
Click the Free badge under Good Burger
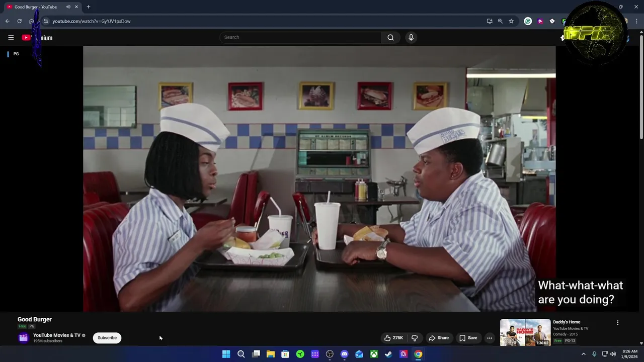click(x=22, y=326)
